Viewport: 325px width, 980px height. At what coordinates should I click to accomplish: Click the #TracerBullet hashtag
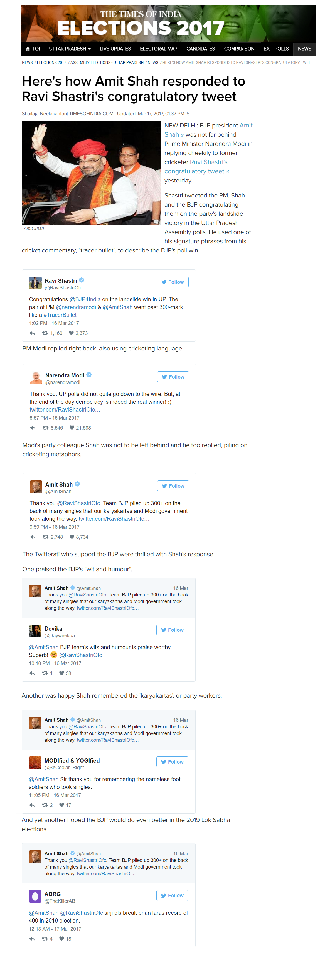coord(60,315)
